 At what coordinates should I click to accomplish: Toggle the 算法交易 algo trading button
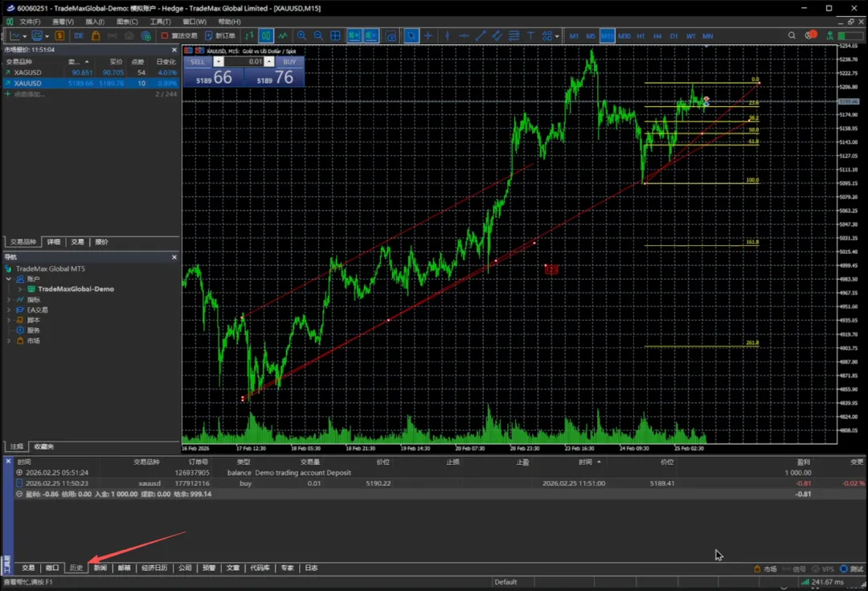(179, 35)
